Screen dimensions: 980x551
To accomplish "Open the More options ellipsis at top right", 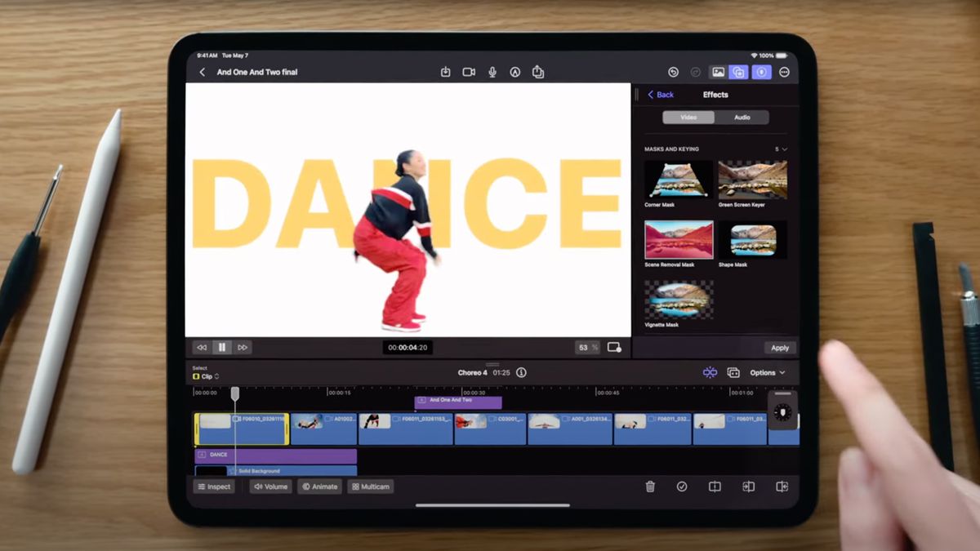I will [x=784, y=72].
